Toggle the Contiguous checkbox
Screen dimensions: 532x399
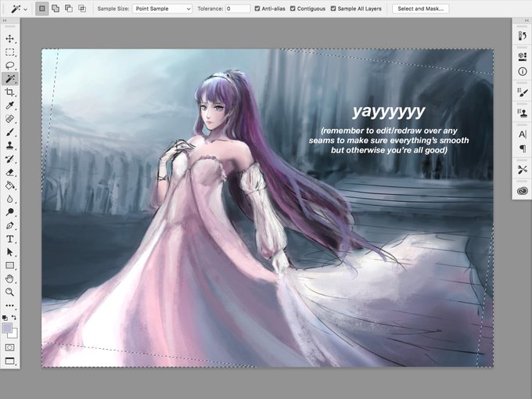[293, 9]
